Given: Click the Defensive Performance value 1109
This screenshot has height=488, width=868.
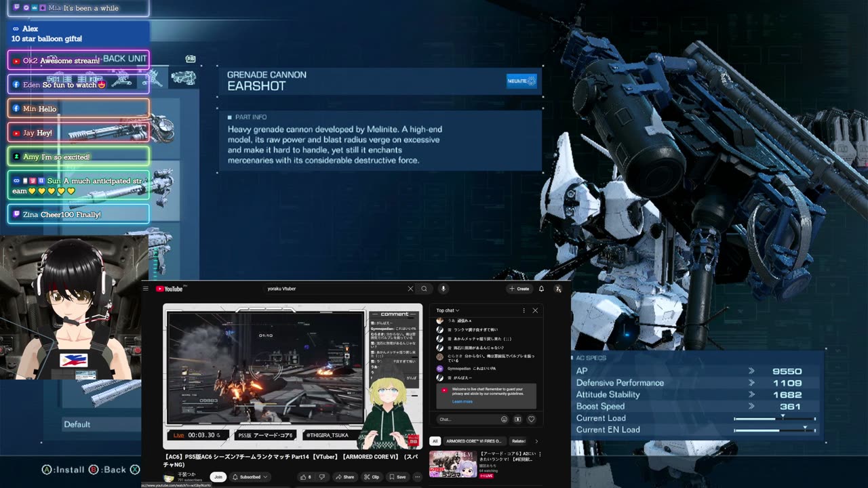Looking at the screenshot, I should tap(787, 383).
